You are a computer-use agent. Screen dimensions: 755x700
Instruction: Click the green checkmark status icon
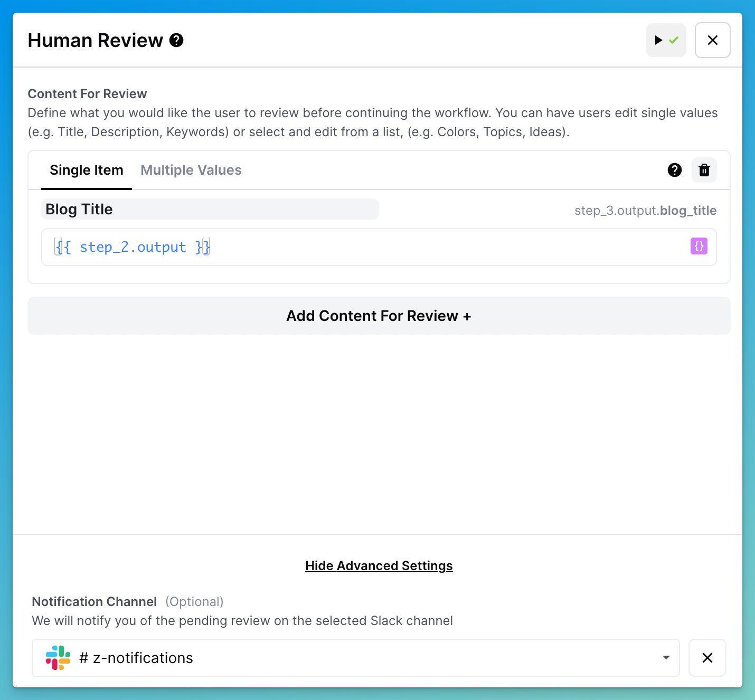pos(674,40)
